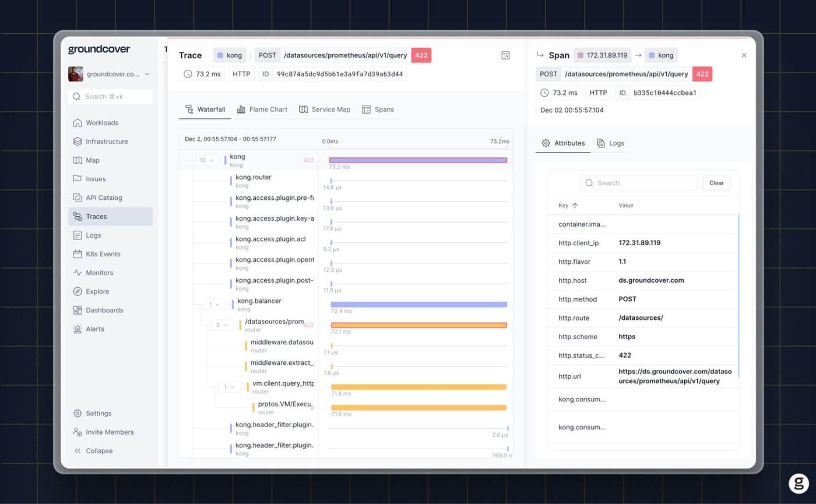Click the kong.balancer 72.4 ms span bar
The image size is (816, 504).
pos(418,305)
